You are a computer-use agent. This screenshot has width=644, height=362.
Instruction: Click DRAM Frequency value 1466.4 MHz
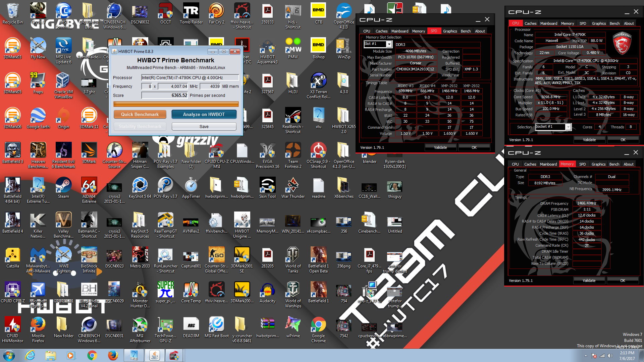(x=586, y=203)
